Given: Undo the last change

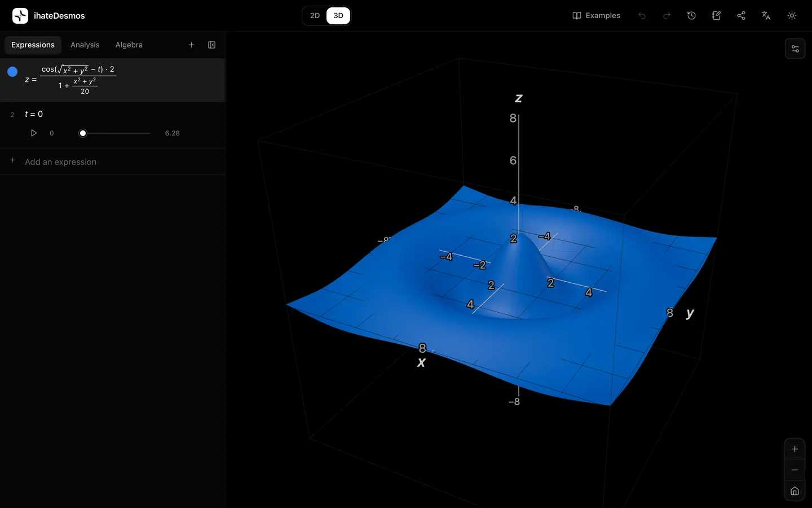Looking at the screenshot, I should tap(642, 16).
